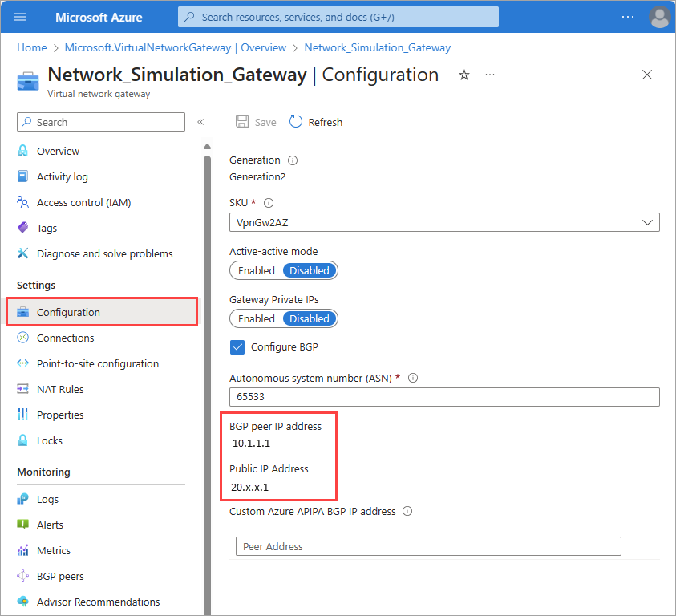Open the ellipsis menu next to the star
Image resolution: width=676 pixels, height=616 pixels.
(490, 75)
